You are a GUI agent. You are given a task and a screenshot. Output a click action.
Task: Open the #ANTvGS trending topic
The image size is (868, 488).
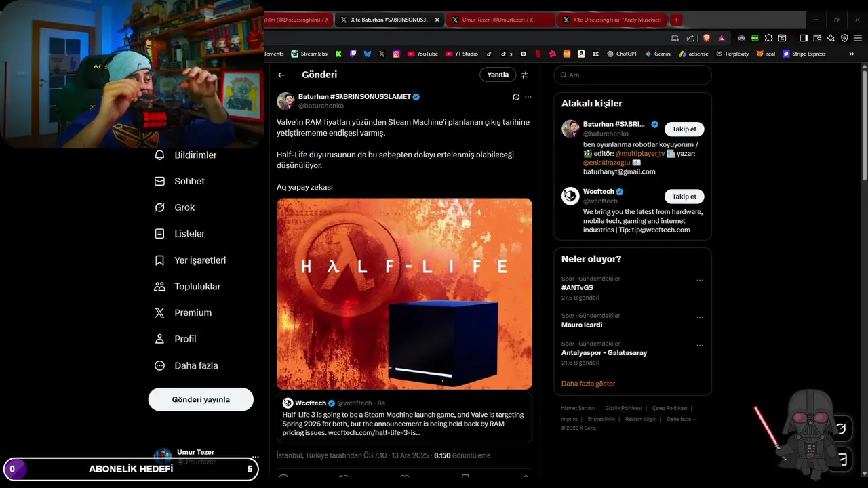[x=577, y=288]
